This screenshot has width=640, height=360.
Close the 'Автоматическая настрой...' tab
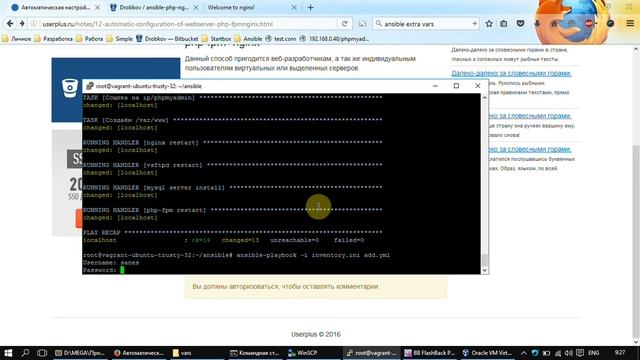(97, 7)
